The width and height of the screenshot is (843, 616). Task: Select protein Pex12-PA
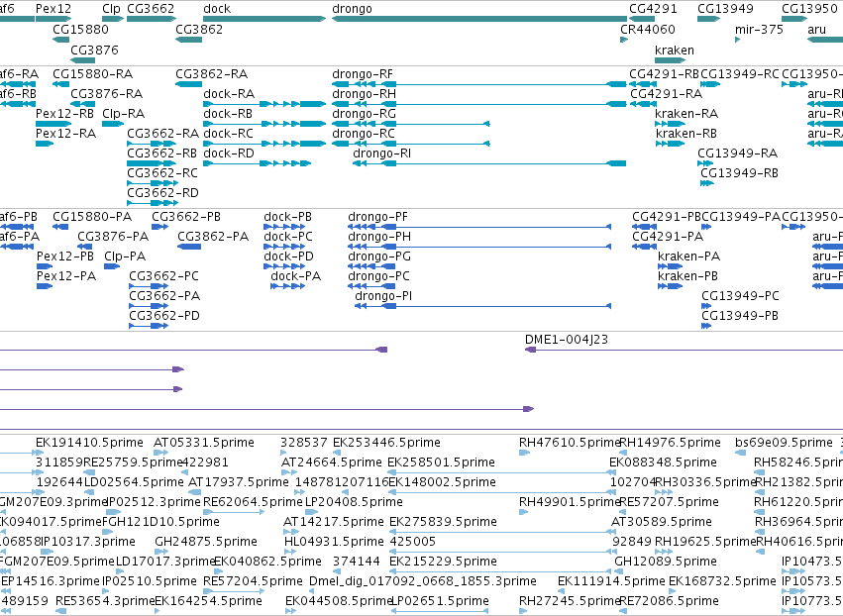pyautogui.click(x=45, y=286)
